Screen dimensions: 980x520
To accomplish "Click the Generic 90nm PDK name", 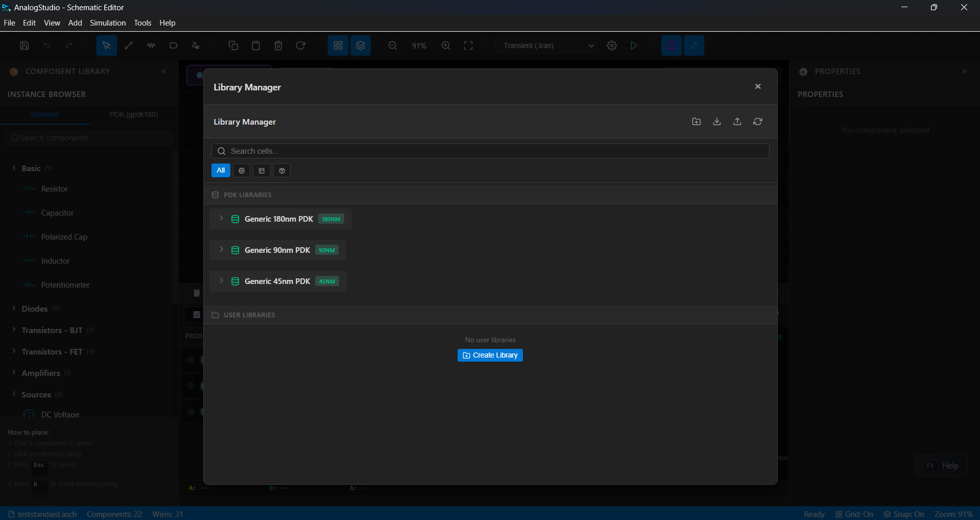I will 277,250.
